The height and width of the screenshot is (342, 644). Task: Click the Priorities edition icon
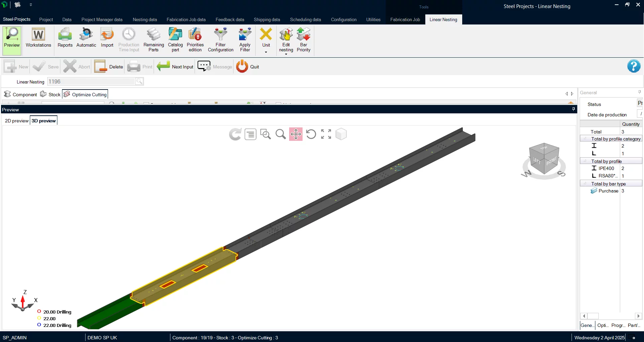click(x=195, y=40)
